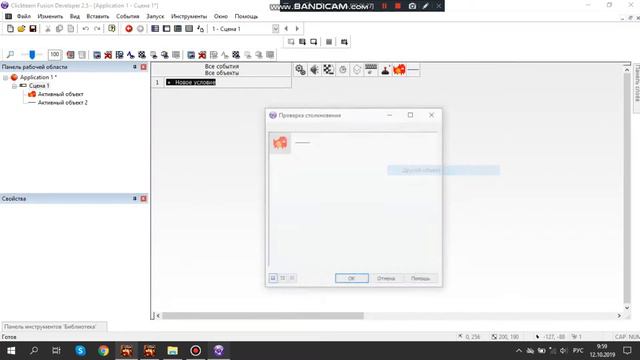Close the workspace panel

(x=144, y=67)
